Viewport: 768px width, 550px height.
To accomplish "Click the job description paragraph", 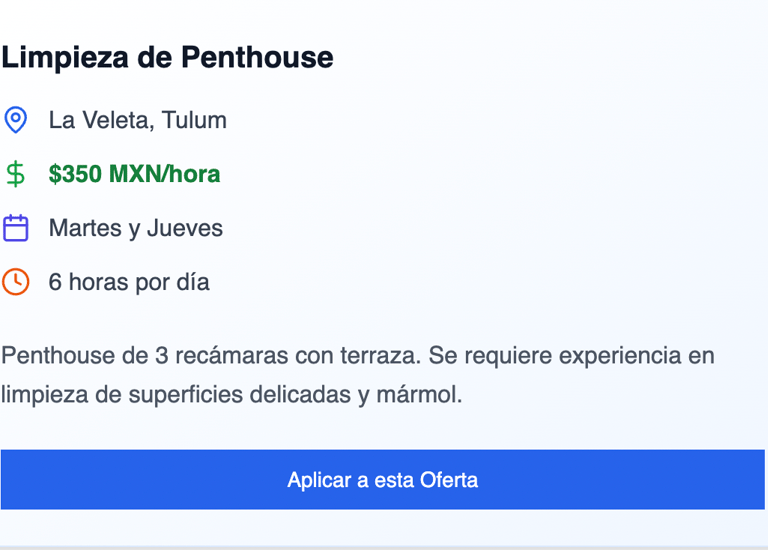I will coord(357,375).
